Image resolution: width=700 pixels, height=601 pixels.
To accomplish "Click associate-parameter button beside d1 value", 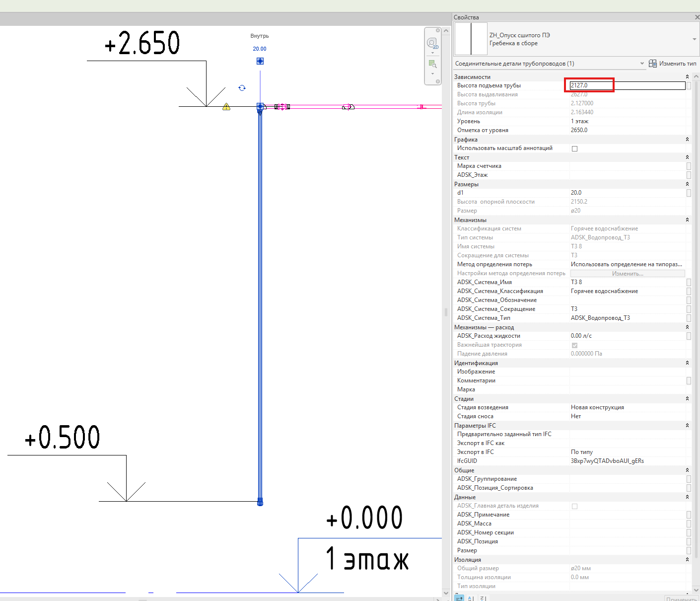I will (x=689, y=193).
